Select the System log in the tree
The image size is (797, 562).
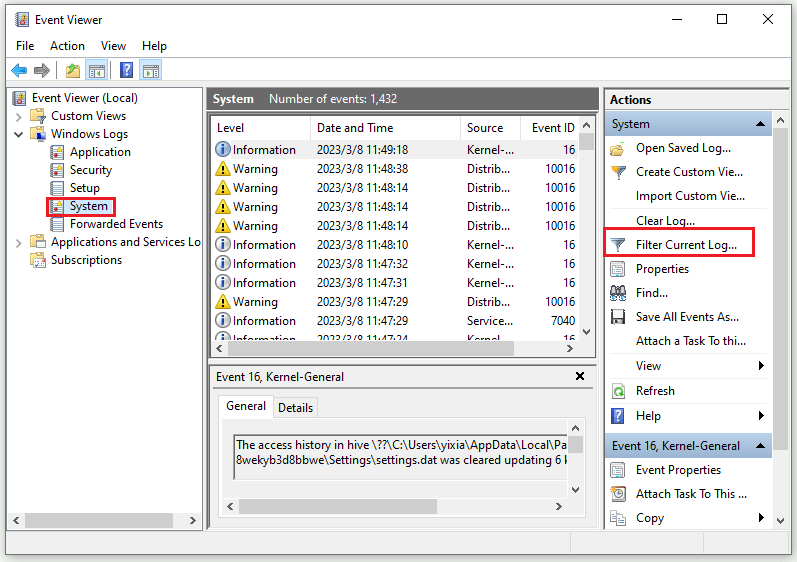[88, 206]
